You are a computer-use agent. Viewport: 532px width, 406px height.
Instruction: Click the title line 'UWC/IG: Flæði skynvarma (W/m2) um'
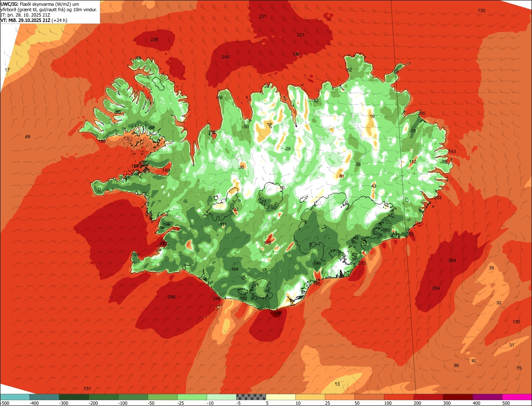[x=40, y=4]
